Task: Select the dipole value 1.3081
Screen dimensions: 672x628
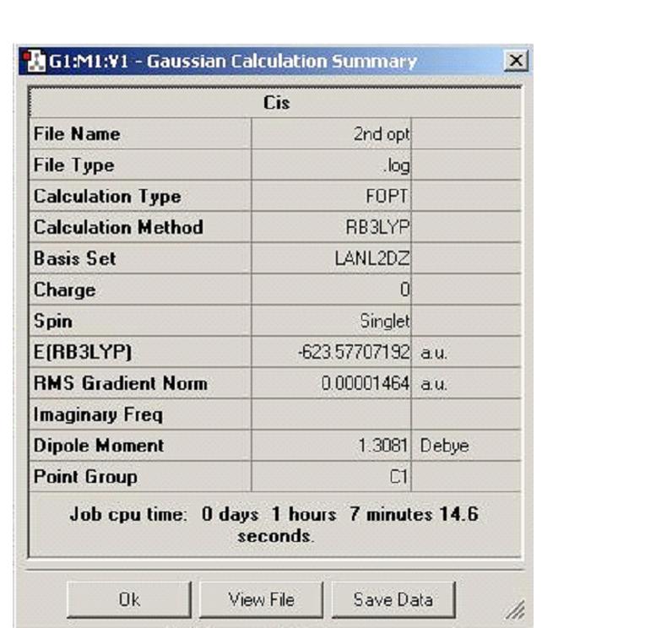Action: pyautogui.click(x=382, y=446)
